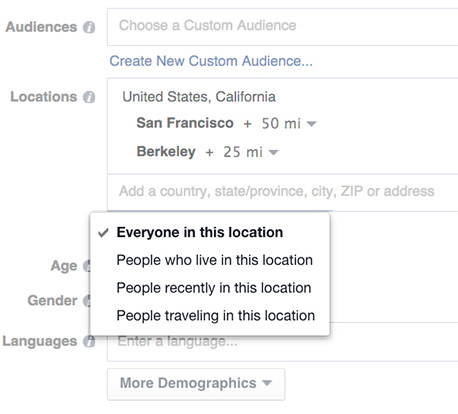458x414 pixels.
Task: Click the checkmark beside Everyone in this location
Action: (x=103, y=233)
